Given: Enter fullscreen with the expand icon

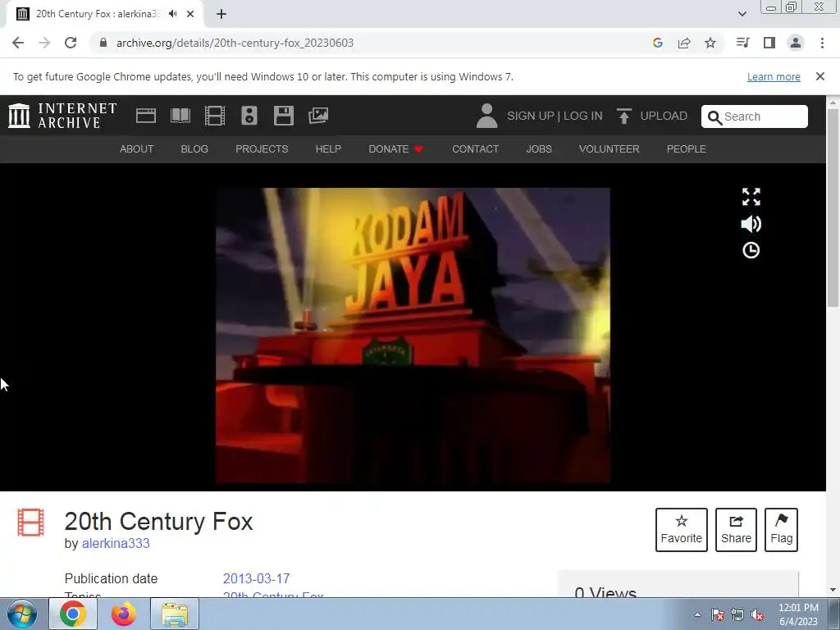Looking at the screenshot, I should click(751, 197).
